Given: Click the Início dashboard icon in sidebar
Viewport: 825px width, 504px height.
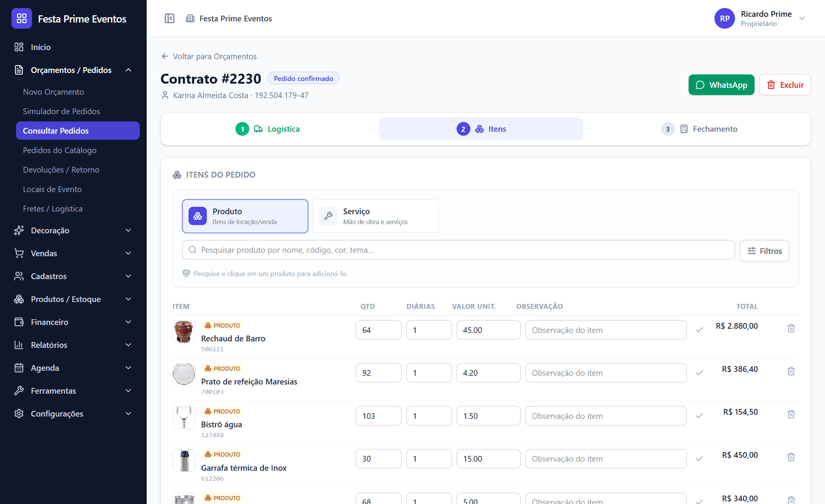Looking at the screenshot, I should [19, 47].
